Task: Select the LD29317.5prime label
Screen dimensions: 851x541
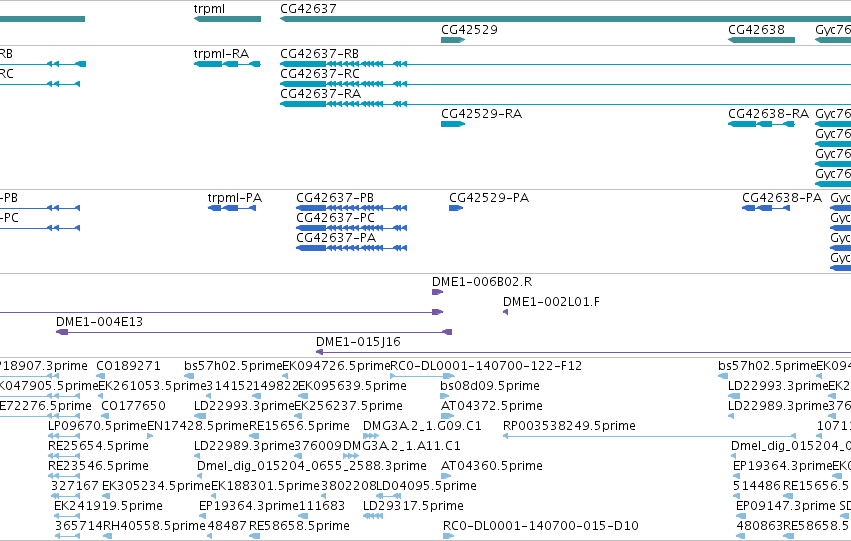Action: pyautogui.click(x=413, y=507)
